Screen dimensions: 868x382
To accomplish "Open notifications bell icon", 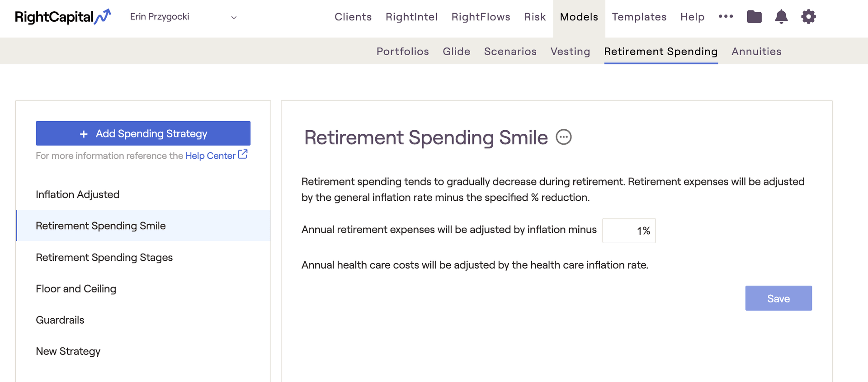I will [x=781, y=17].
